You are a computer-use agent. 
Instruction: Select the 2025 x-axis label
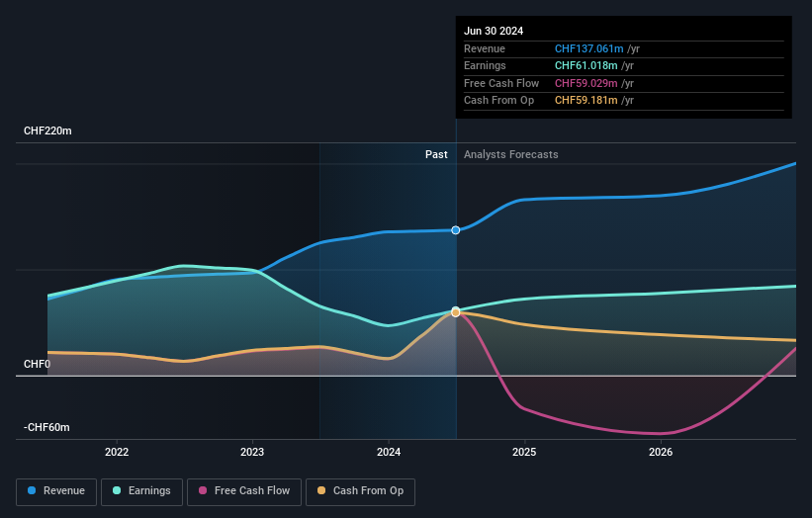(x=524, y=452)
